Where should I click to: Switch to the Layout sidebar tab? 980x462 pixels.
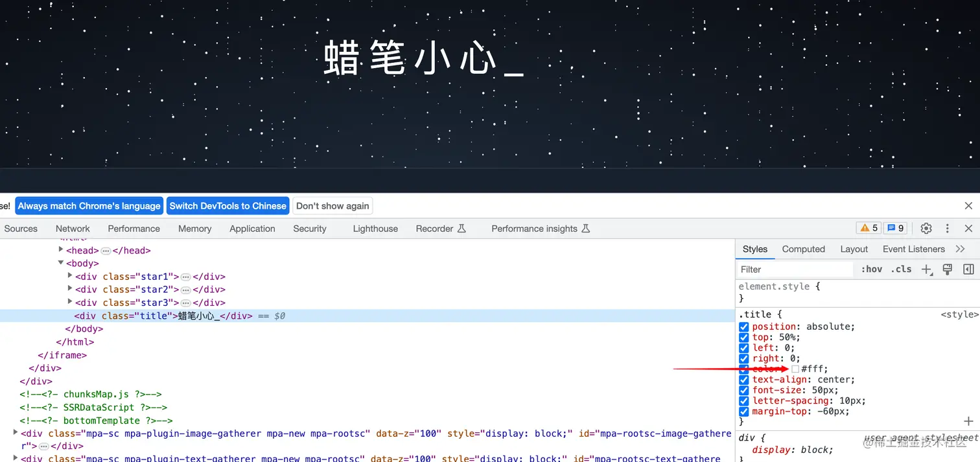tap(854, 249)
